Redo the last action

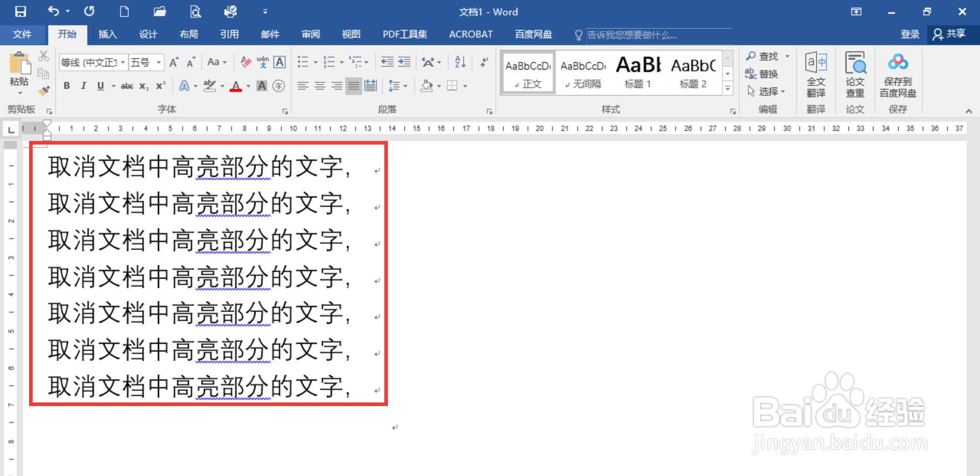tap(89, 11)
